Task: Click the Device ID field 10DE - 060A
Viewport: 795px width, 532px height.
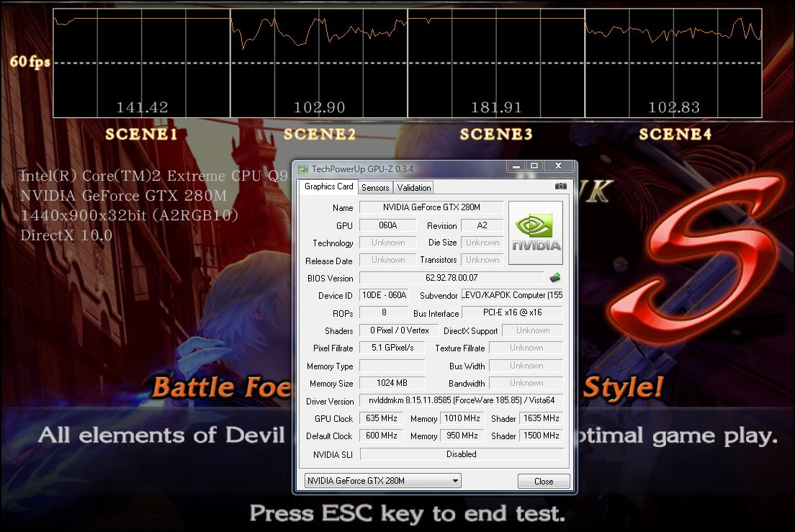Action: [384, 295]
